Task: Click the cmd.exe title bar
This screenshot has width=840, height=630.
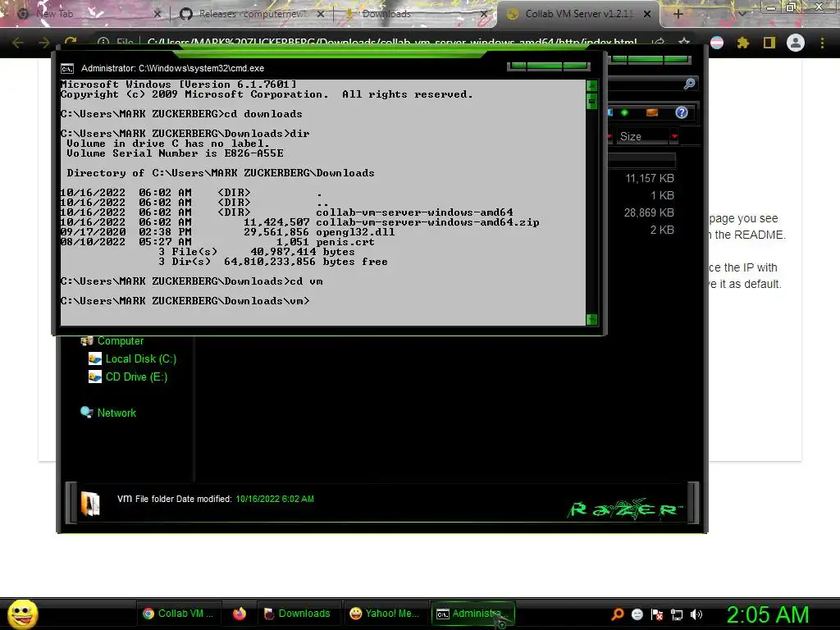Action: [290, 68]
